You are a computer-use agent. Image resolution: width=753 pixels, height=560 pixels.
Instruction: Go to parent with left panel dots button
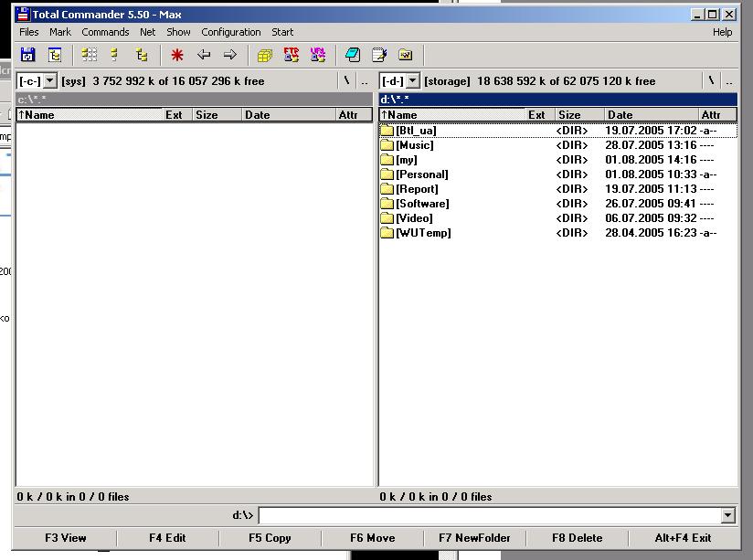[365, 80]
